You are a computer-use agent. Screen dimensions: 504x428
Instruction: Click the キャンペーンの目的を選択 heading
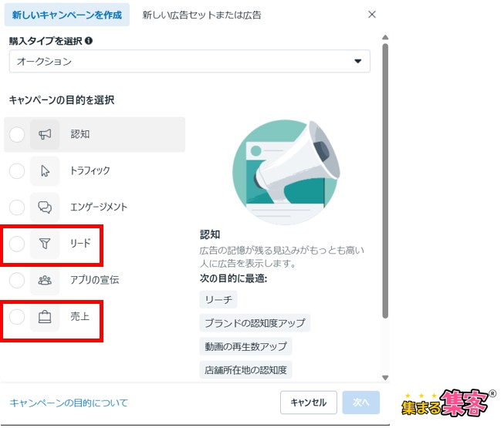point(62,99)
